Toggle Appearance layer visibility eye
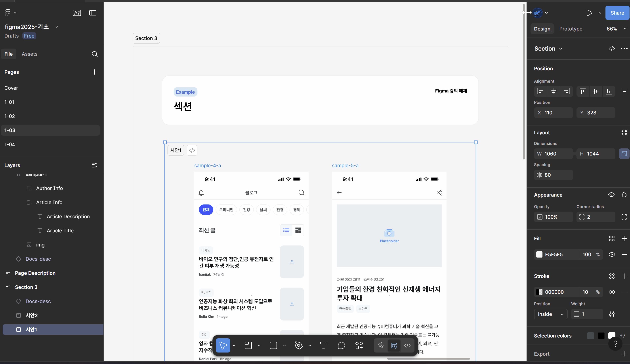This screenshot has height=364, width=630. click(611, 195)
